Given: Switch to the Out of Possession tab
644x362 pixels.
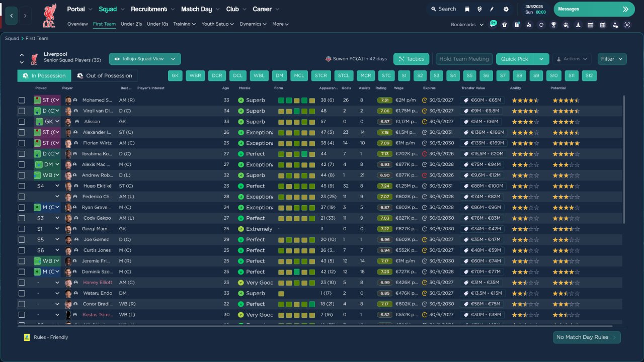Looking at the screenshot, I should point(104,76).
